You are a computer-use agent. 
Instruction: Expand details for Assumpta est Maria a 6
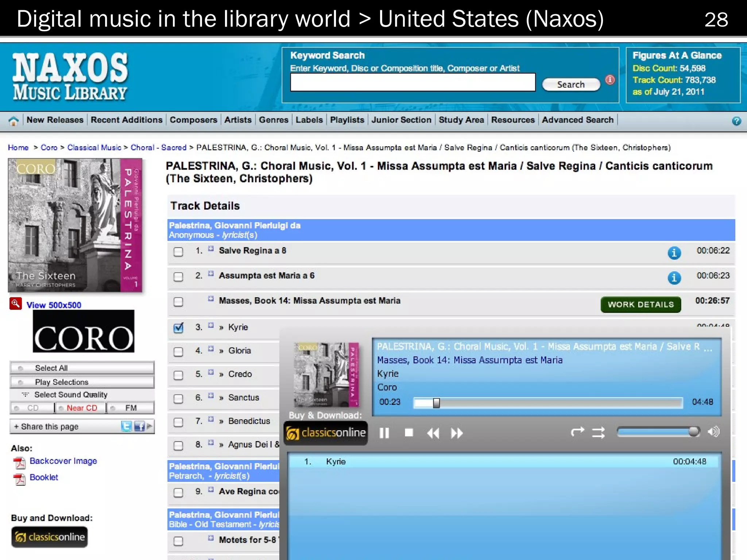click(211, 273)
